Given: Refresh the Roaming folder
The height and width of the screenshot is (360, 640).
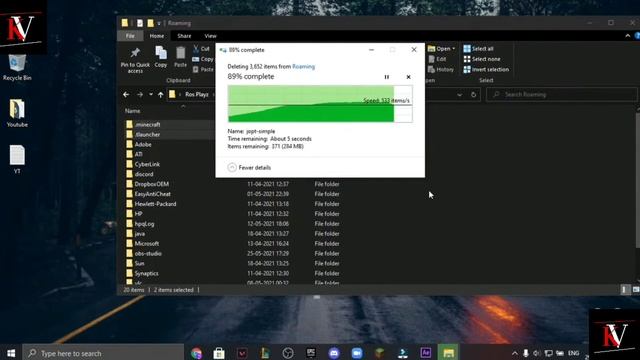Looking at the screenshot, I should point(473,95).
